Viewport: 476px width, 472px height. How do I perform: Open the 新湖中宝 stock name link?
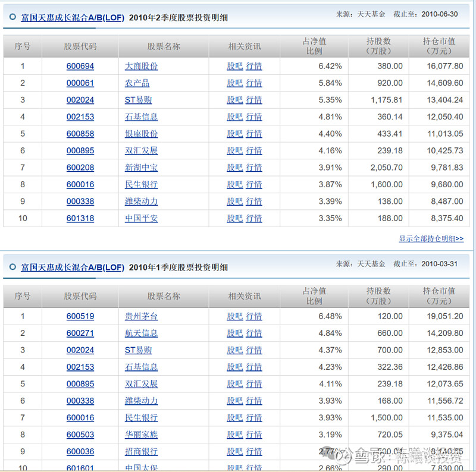(x=141, y=168)
